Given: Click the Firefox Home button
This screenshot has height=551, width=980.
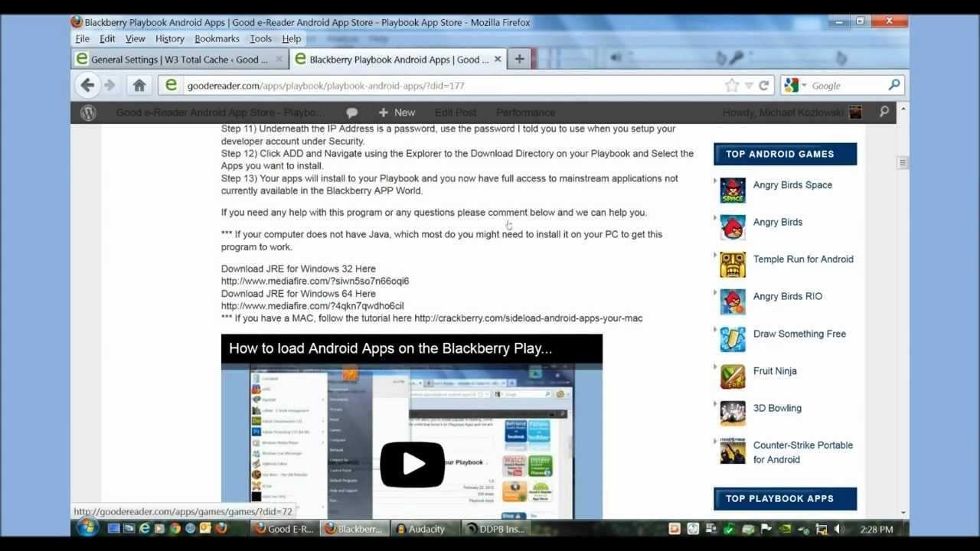Looking at the screenshot, I should click(x=139, y=85).
